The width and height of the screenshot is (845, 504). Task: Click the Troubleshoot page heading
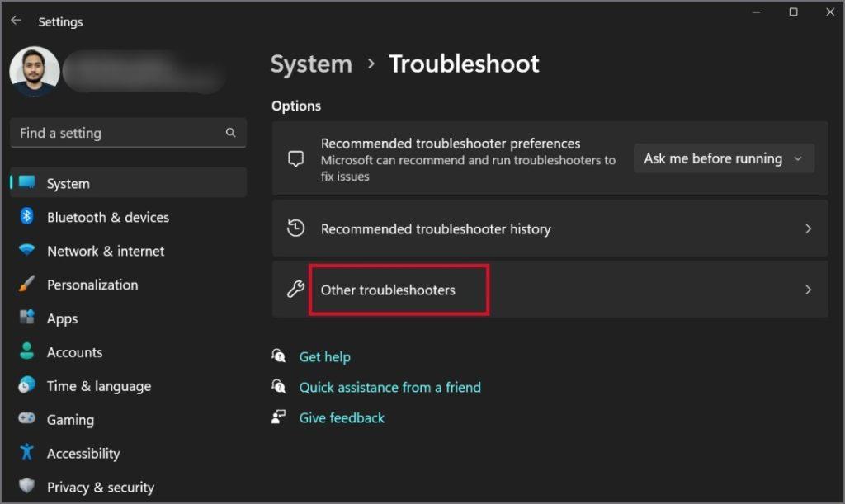[x=464, y=64]
